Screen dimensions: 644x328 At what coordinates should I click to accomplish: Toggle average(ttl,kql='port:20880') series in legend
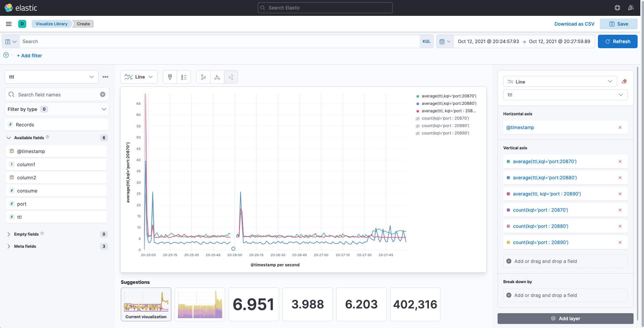click(x=449, y=103)
